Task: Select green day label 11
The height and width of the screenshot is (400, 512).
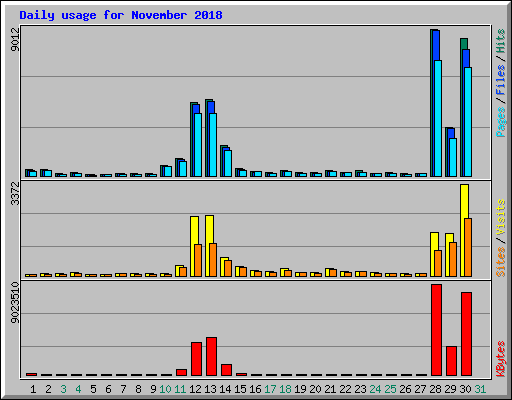Action: click(x=180, y=389)
